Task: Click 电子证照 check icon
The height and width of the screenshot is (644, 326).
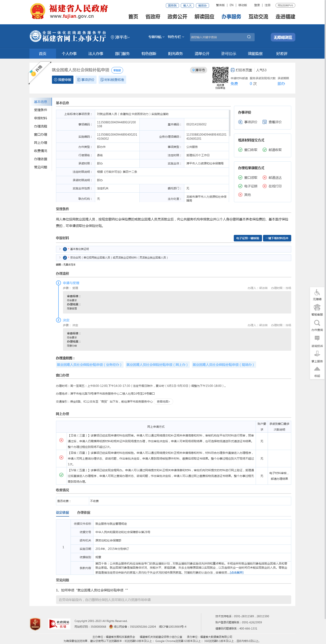Action: [240, 186]
